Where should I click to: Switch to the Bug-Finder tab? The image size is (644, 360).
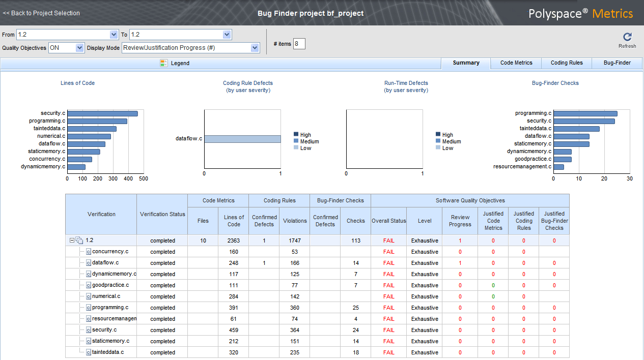coord(617,63)
